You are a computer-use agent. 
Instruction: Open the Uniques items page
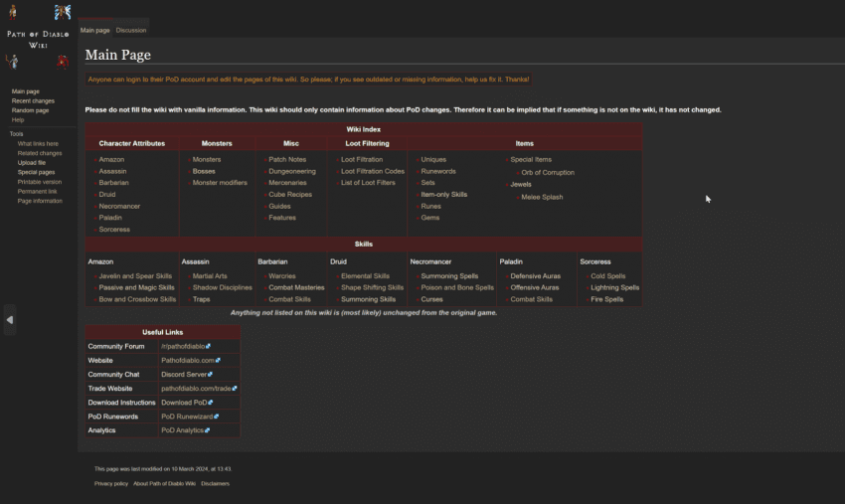(x=433, y=160)
